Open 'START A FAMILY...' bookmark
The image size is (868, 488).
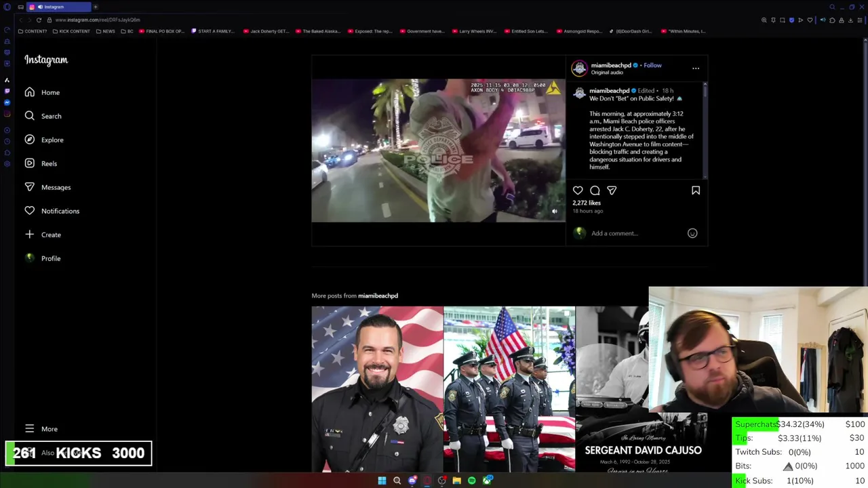(x=213, y=31)
